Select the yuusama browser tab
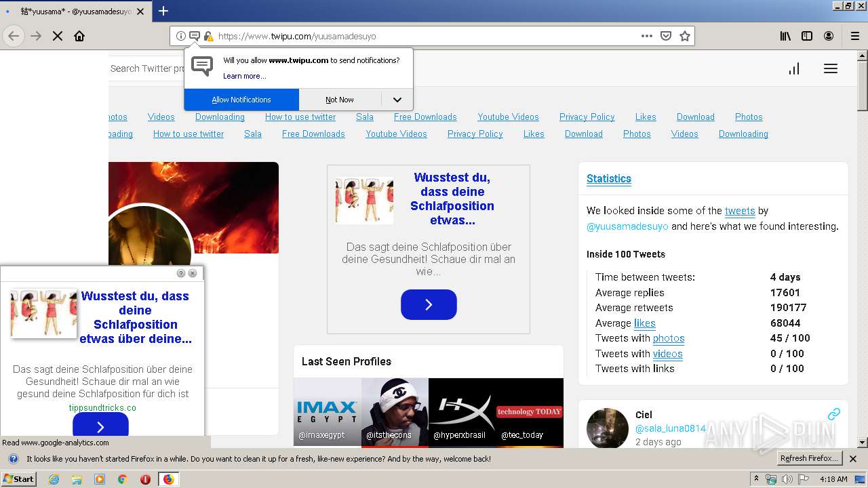 click(x=75, y=11)
